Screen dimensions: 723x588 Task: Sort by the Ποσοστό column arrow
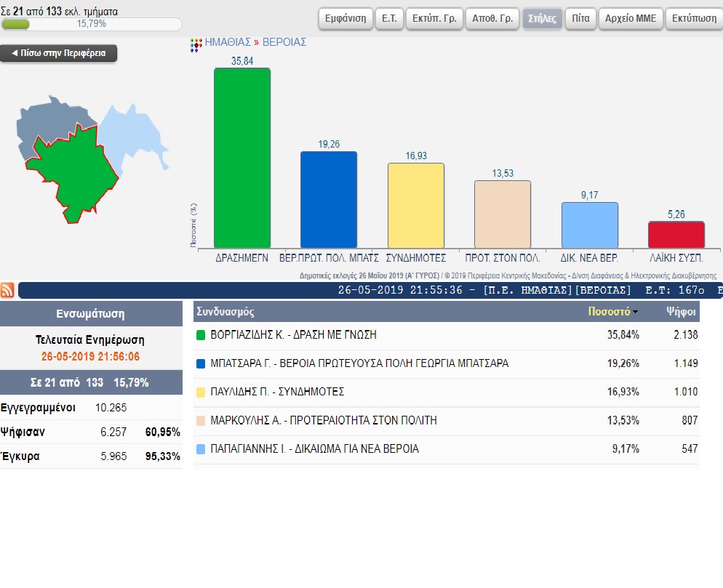636,312
